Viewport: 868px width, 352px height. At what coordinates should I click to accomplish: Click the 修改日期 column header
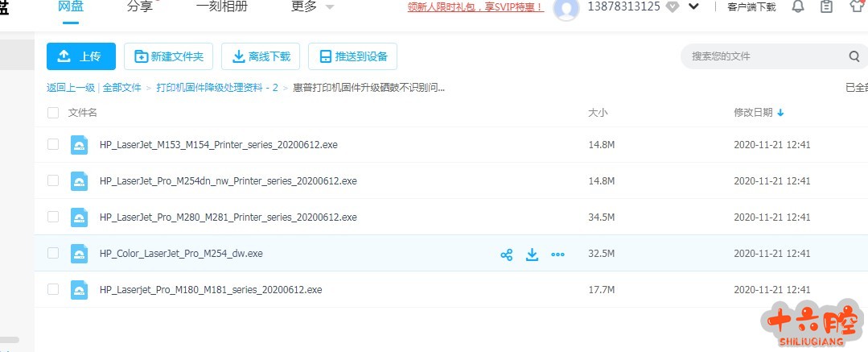753,113
